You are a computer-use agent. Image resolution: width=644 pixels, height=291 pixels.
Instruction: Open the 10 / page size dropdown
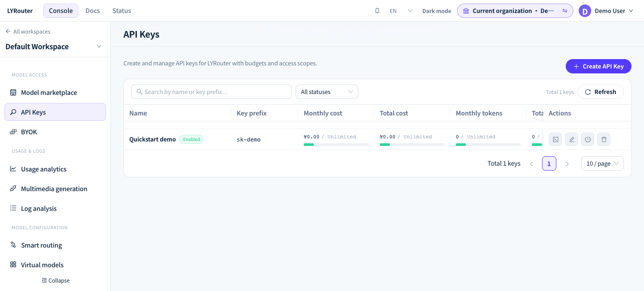[602, 163]
